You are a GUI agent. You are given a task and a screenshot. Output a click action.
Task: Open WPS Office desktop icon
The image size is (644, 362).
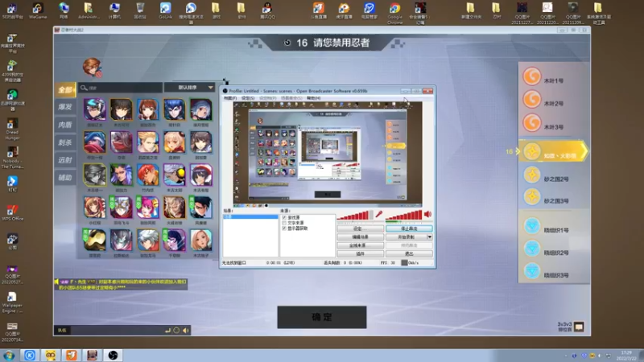click(x=12, y=212)
